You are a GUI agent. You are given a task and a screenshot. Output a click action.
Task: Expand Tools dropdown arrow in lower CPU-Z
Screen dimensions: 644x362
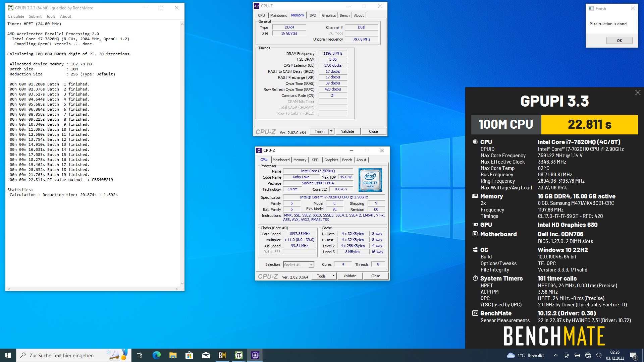[334, 276]
